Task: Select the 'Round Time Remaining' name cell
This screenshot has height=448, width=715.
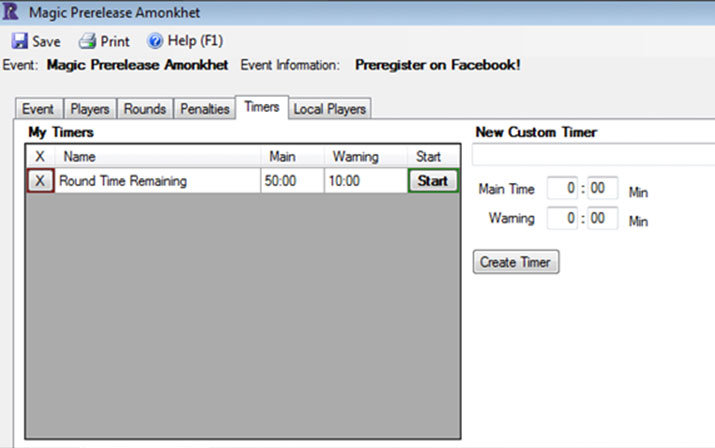Action: click(158, 181)
